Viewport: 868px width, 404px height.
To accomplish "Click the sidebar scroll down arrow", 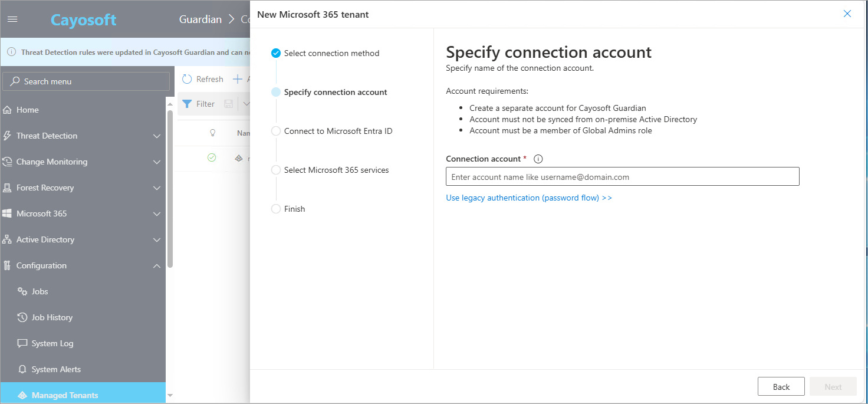I will 170,395.
